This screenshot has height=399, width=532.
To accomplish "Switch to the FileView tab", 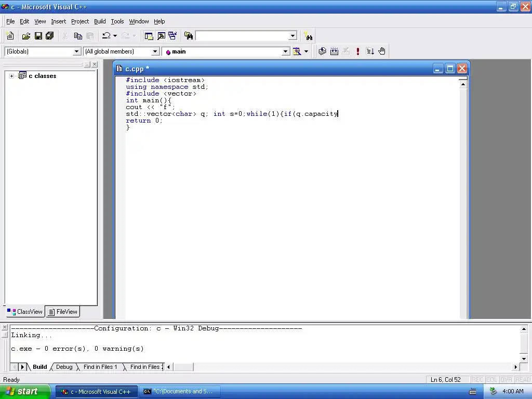I will (62, 312).
